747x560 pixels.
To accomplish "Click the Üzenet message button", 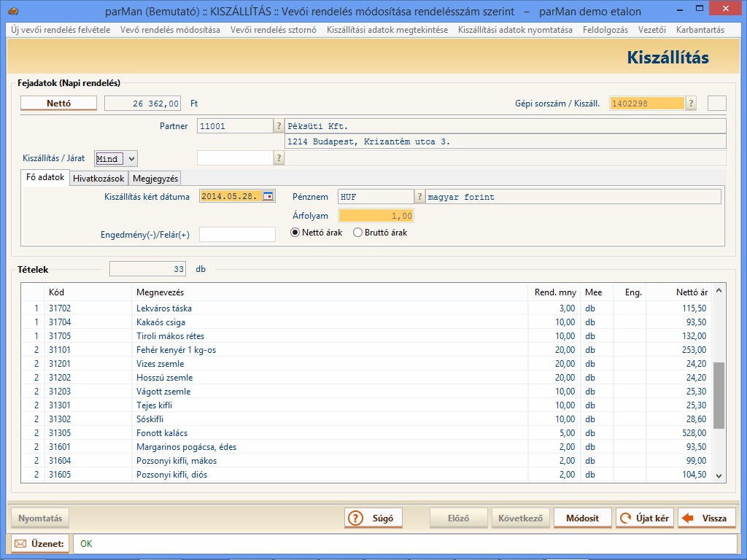I will (40, 544).
